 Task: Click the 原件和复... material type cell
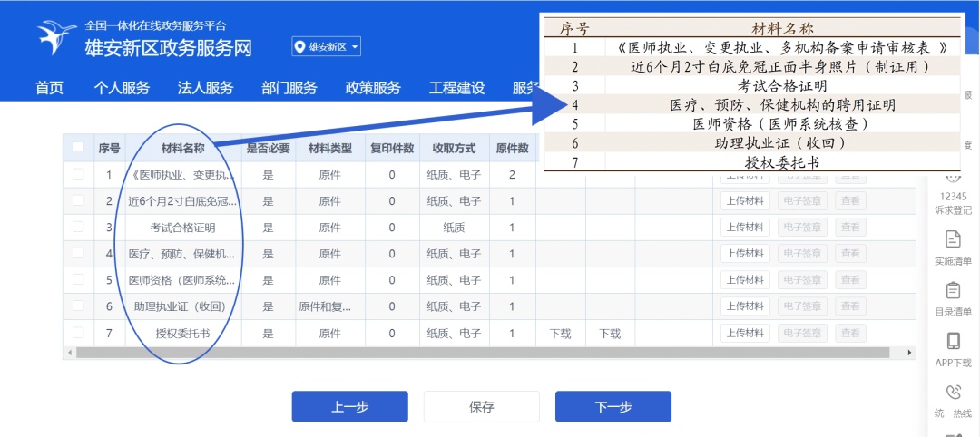click(330, 306)
